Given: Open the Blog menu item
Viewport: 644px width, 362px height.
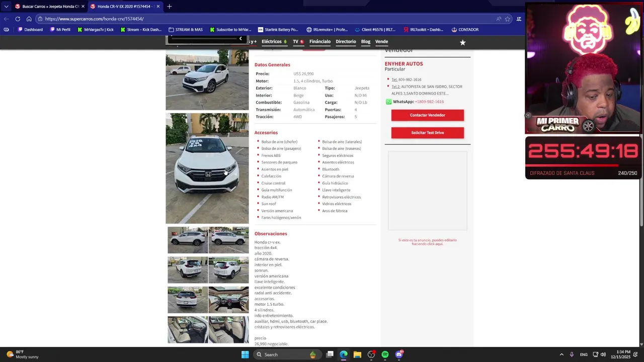Looking at the screenshot, I should tap(366, 42).
